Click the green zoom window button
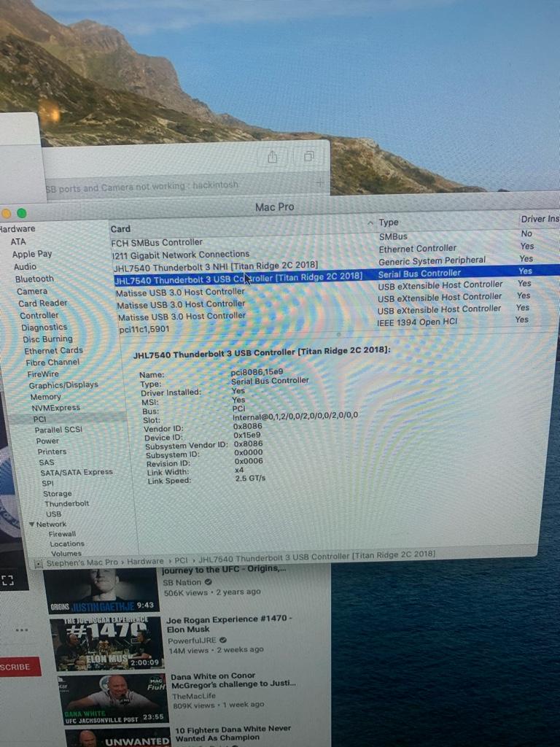 click(22, 213)
